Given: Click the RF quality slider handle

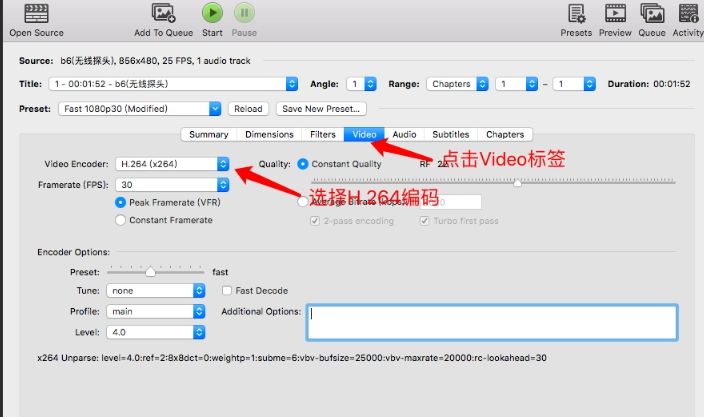Looking at the screenshot, I should (517, 182).
